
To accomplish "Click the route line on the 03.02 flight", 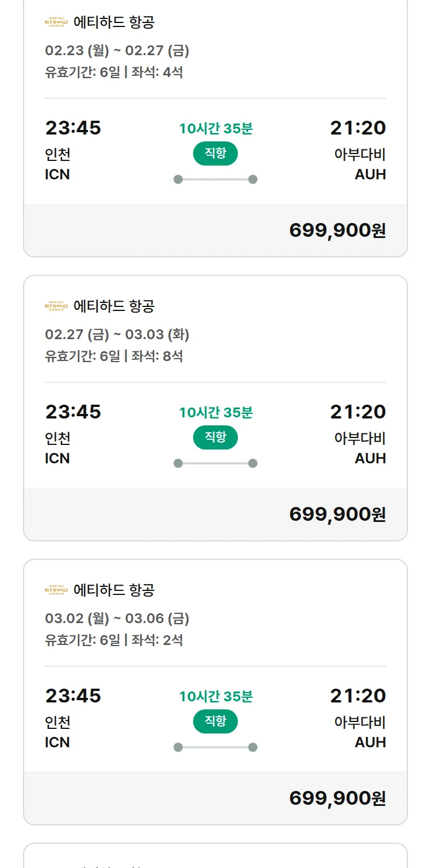I will [x=215, y=747].
